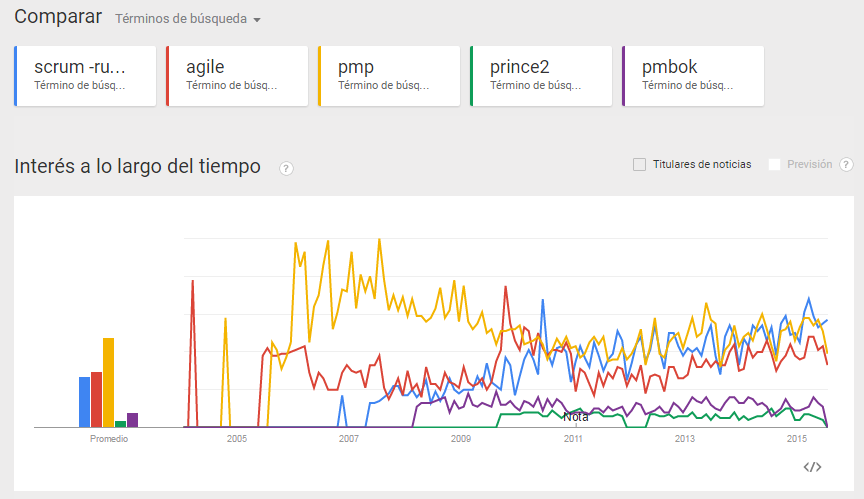Screen dimensions: 864x499
Task: Click the pmbok search term card
Action: (694, 75)
